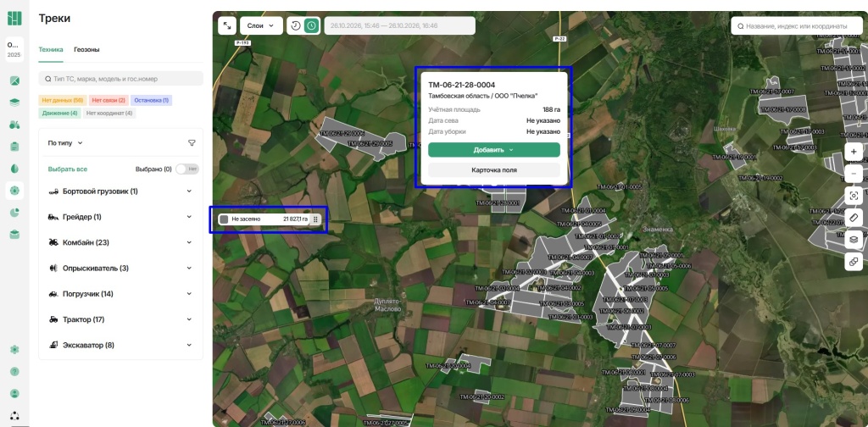Click the vehicle search input field

[x=120, y=79]
